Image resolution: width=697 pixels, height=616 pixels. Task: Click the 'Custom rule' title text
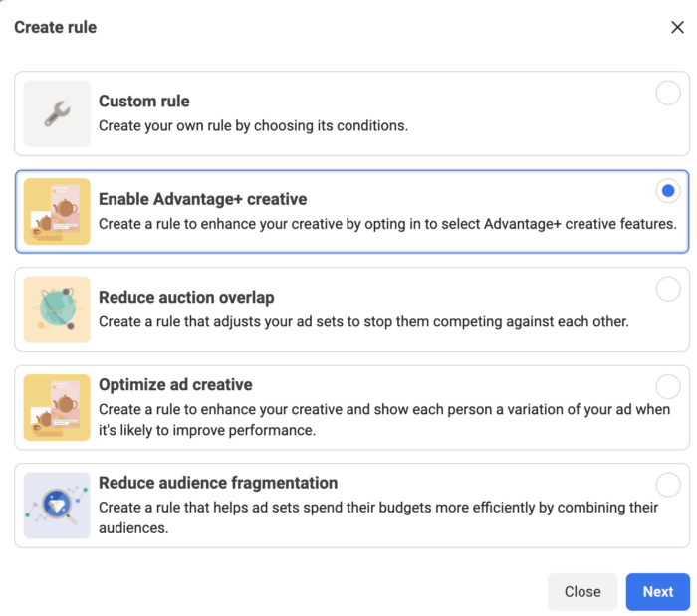point(144,102)
